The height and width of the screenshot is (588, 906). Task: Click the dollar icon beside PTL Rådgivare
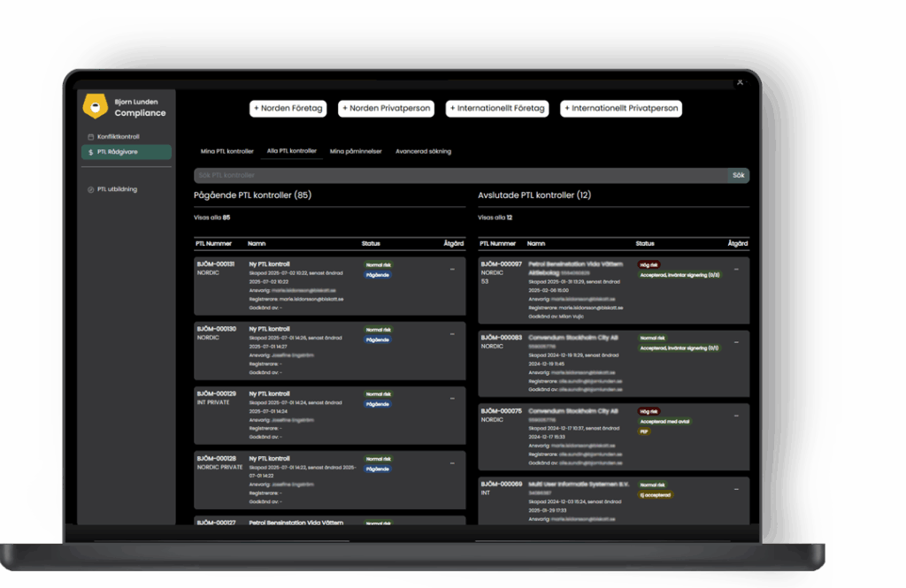90,152
